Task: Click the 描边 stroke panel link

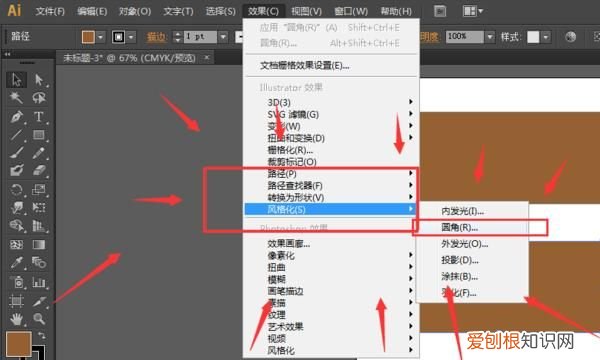Action: (x=157, y=37)
